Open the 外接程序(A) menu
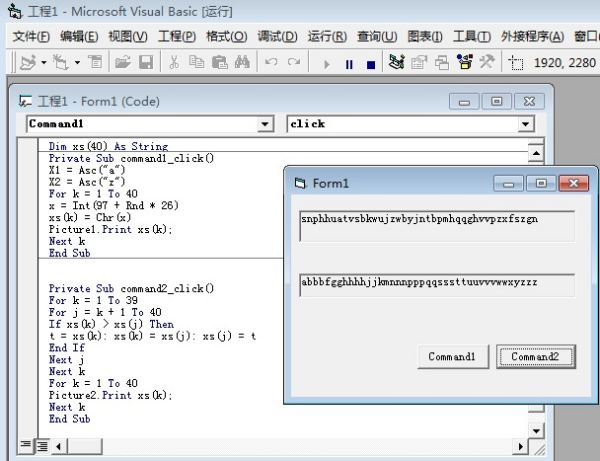Screen dimensions: 600x461 point(532,37)
